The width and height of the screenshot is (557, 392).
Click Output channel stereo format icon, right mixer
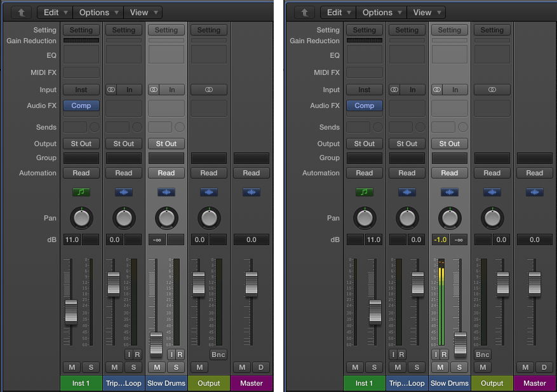pyautogui.click(x=492, y=90)
